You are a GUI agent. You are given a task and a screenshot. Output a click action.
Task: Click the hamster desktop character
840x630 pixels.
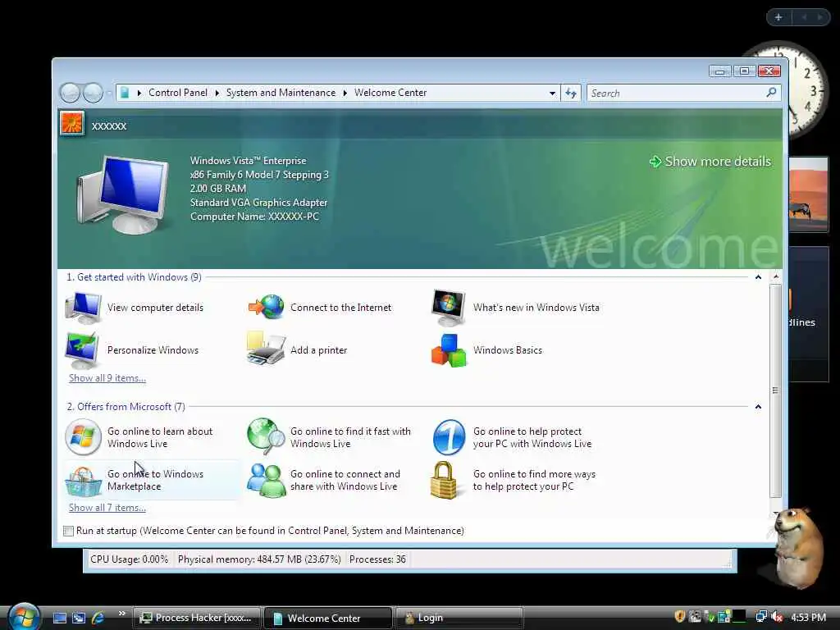click(798, 547)
